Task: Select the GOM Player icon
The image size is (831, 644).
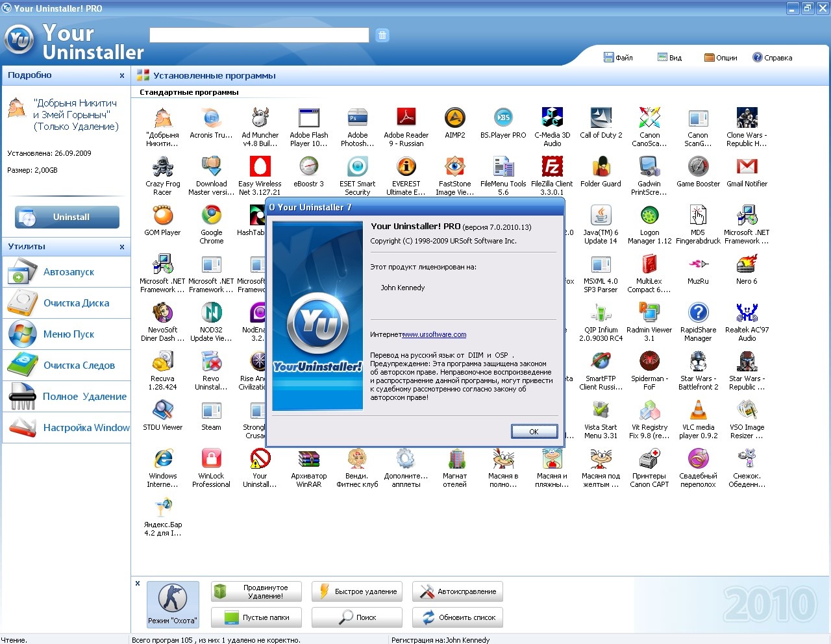Action: click(162, 216)
